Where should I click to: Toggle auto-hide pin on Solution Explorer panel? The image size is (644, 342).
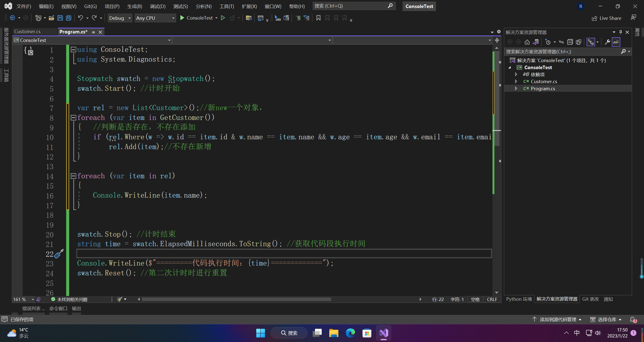coord(620,32)
